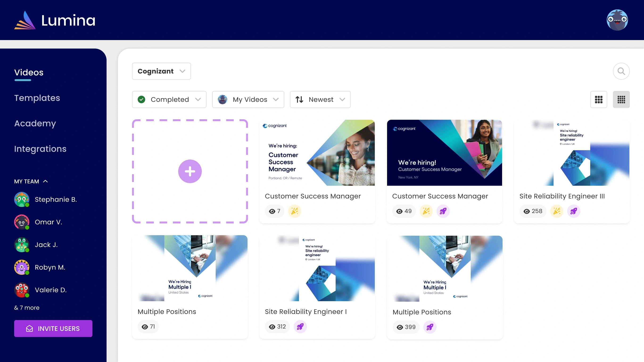Go to the Videos section
Viewport: 644px width, 362px height.
click(x=29, y=73)
